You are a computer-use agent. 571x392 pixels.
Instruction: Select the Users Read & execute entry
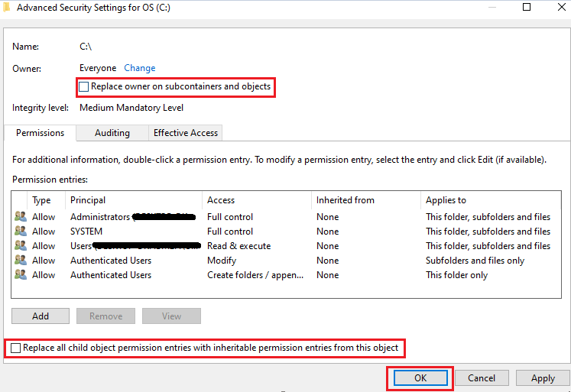(286, 246)
